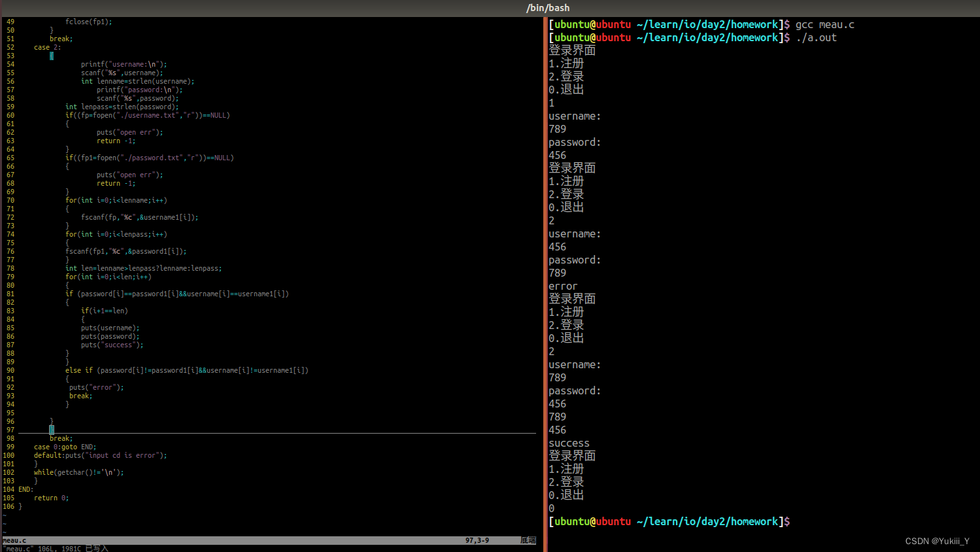Image resolution: width=980 pixels, height=552 pixels.
Task: Click fscanf(fp1,"%c",&password1[i]) line
Action: point(126,251)
